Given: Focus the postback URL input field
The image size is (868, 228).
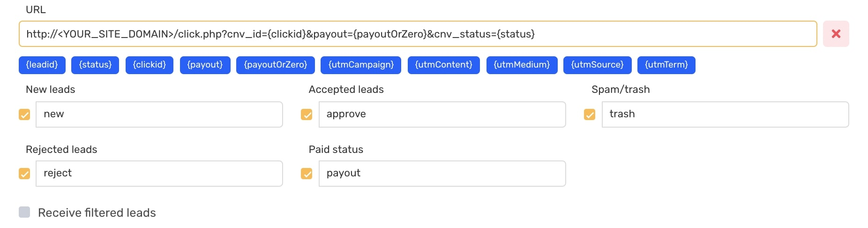Looking at the screenshot, I should 417,34.
